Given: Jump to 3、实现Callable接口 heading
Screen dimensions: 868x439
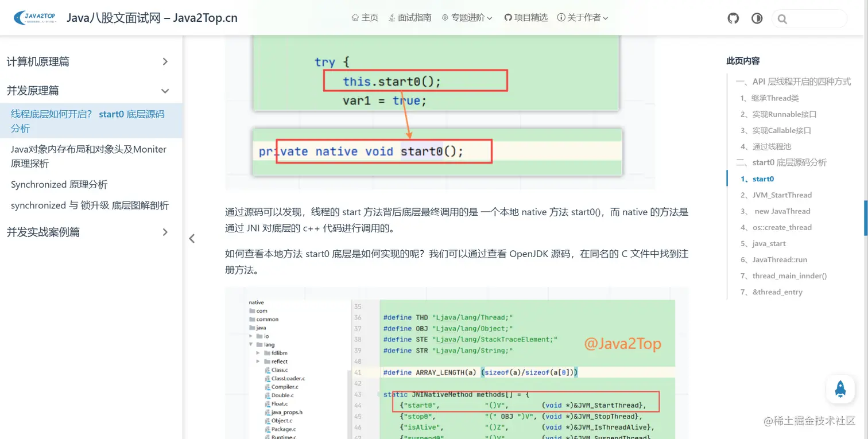Looking at the screenshot, I should (x=776, y=130).
